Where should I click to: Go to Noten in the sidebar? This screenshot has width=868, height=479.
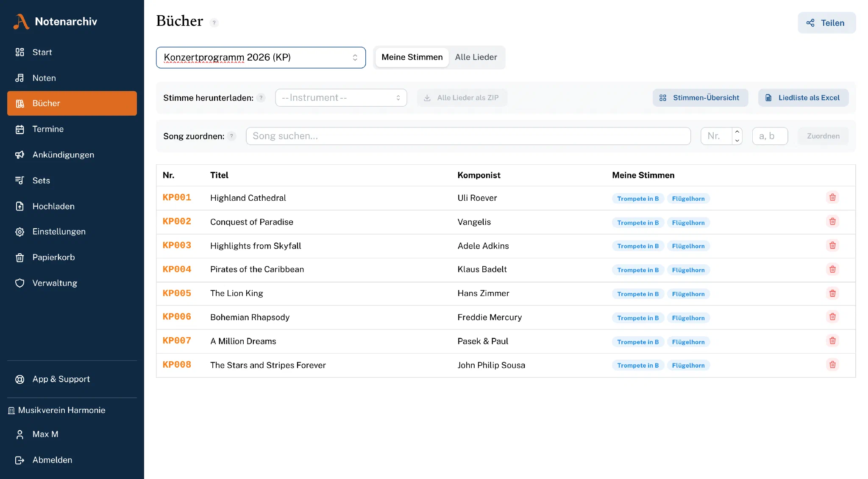click(72, 78)
